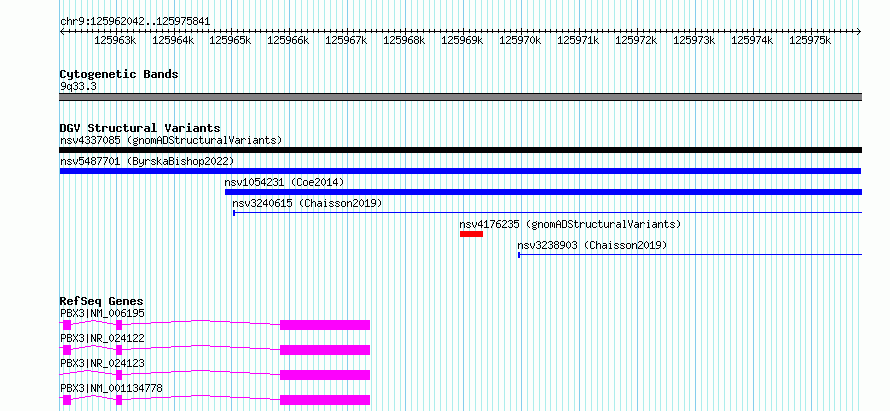Click the 125967k ruler tick label

pyautogui.click(x=346, y=40)
